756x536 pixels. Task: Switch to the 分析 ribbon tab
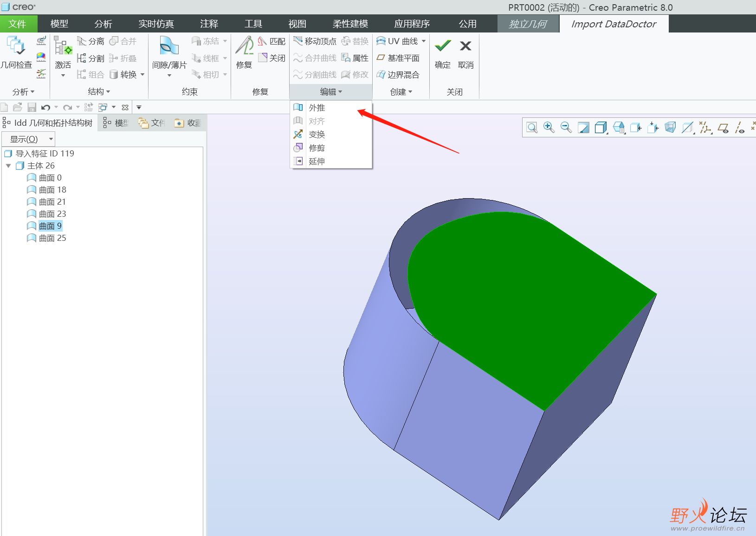point(103,24)
